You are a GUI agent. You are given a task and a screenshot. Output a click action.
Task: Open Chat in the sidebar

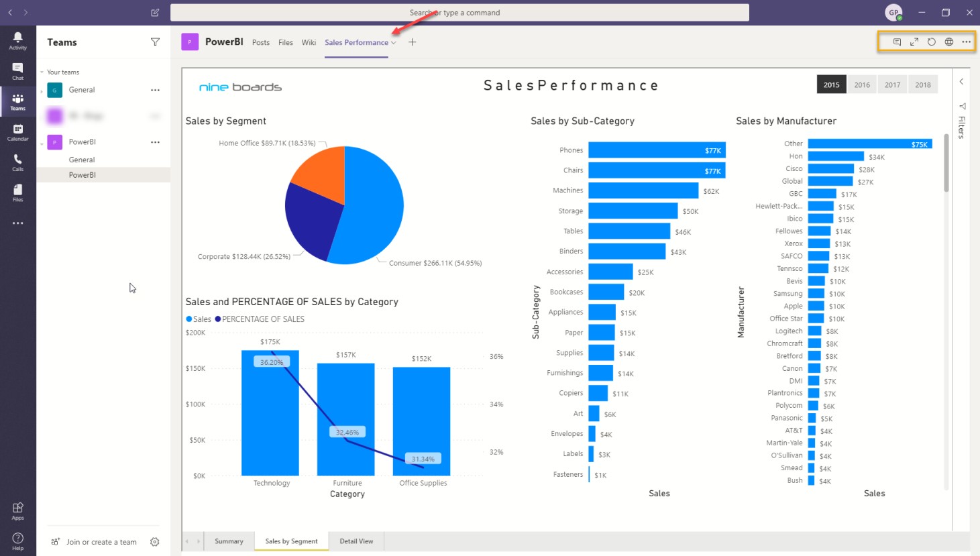17,71
